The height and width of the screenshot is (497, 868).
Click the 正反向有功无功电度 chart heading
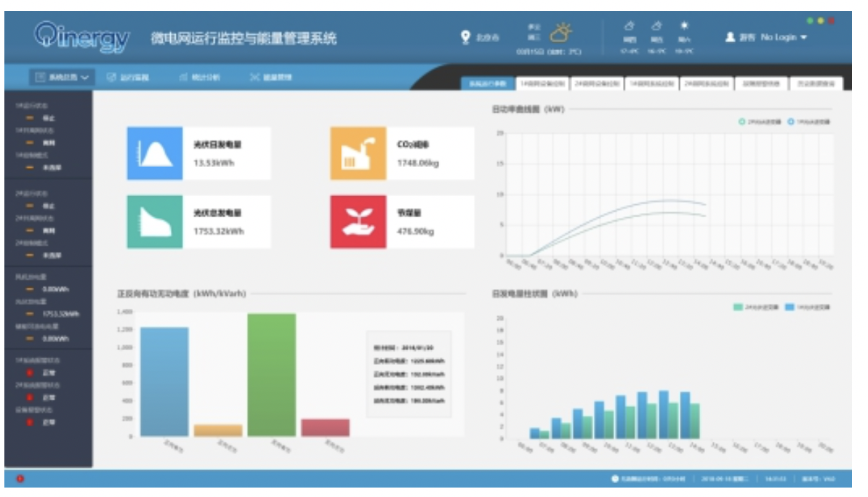(x=182, y=294)
